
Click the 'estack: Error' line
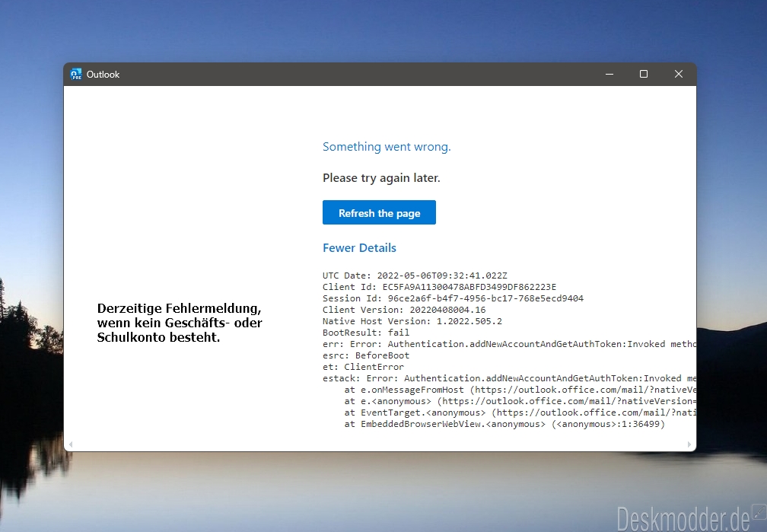point(509,378)
